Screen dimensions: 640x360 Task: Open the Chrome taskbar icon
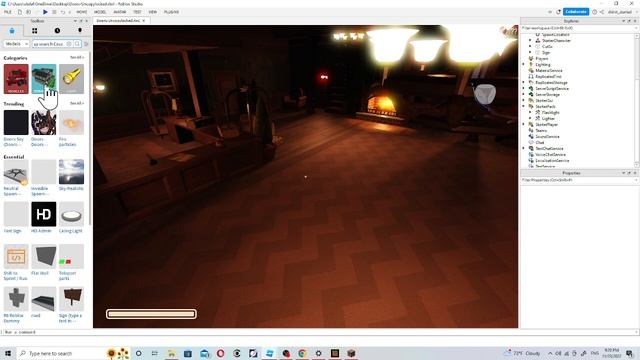(302, 353)
